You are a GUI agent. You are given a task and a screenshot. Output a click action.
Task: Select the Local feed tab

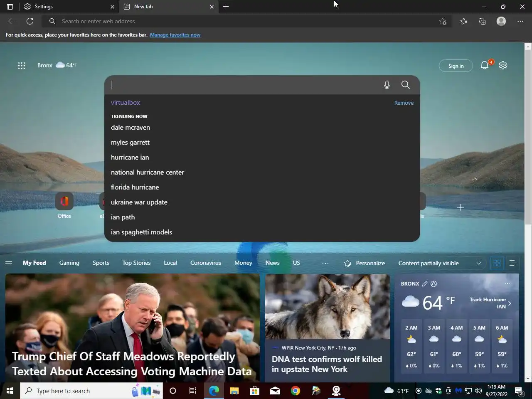(170, 263)
